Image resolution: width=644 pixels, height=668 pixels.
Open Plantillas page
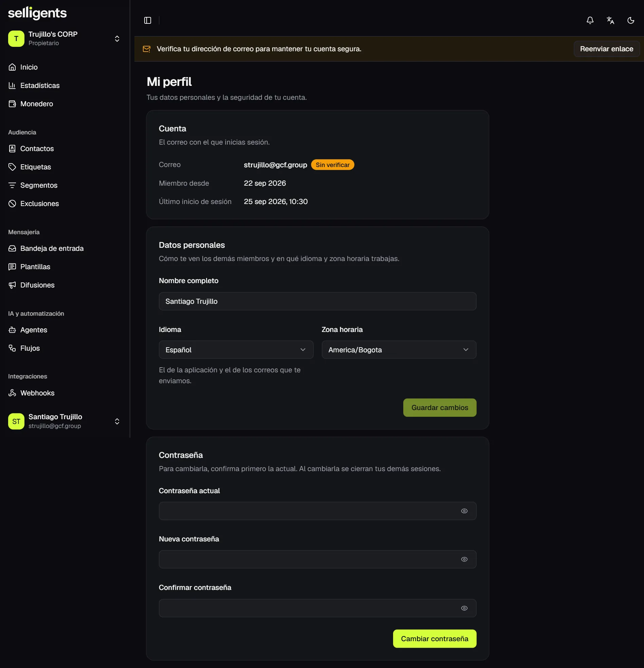point(65,267)
